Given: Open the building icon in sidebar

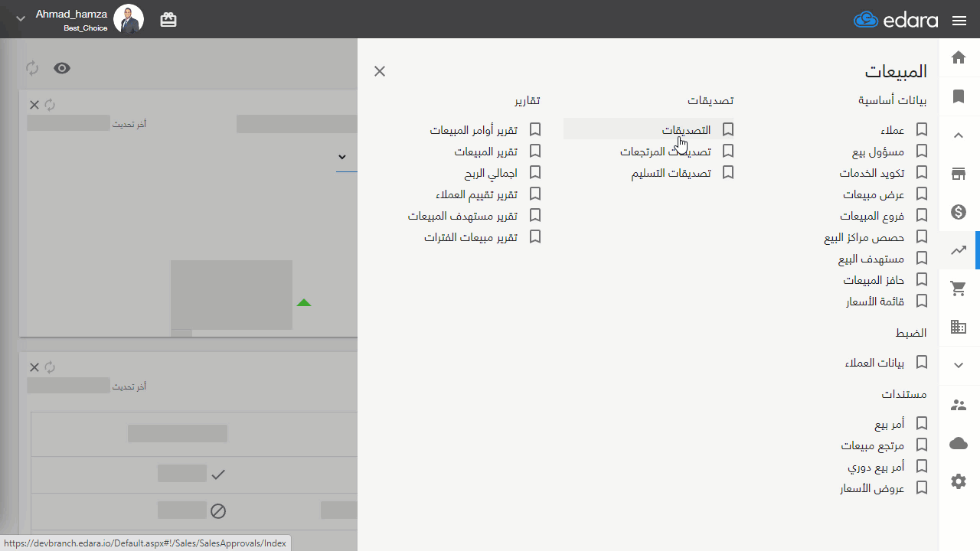Looking at the screenshot, I should click(958, 327).
